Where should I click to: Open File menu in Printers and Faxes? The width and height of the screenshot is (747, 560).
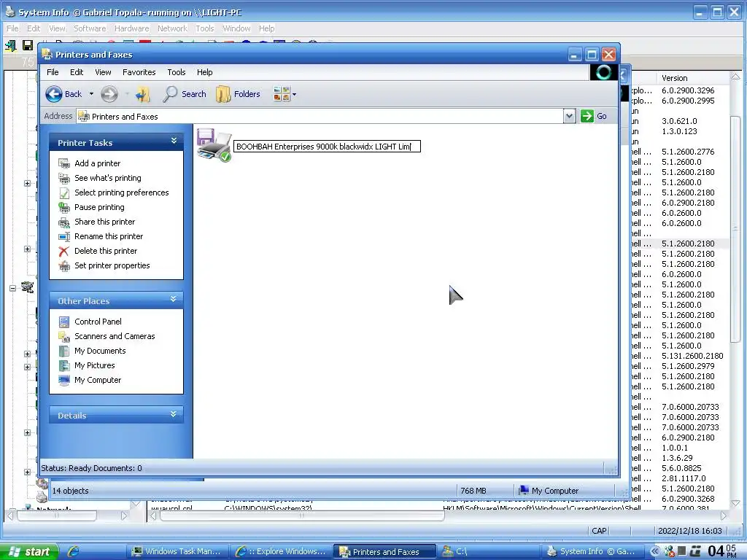pyautogui.click(x=53, y=72)
